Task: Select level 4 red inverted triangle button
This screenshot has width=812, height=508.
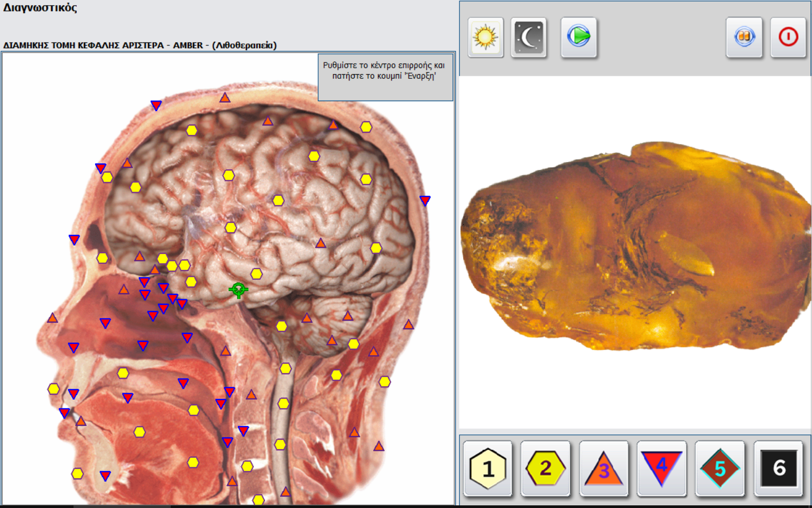Action: (662, 468)
